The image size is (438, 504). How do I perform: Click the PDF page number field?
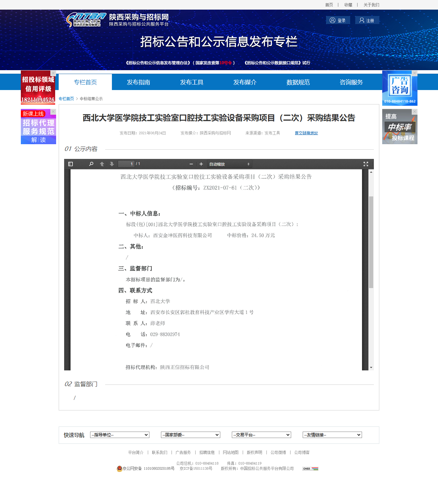click(126, 164)
